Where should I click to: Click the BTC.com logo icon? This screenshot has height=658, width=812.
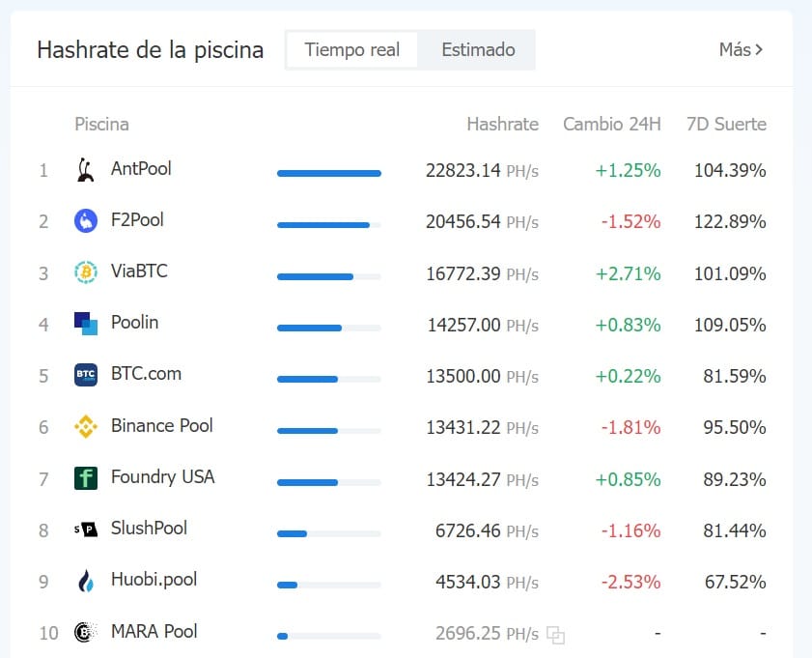click(85, 375)
